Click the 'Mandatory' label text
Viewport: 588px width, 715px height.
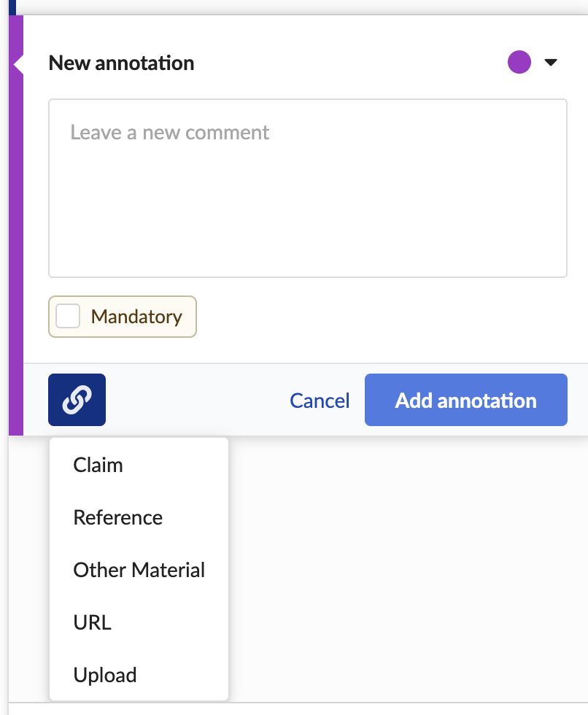coord(136,317)
